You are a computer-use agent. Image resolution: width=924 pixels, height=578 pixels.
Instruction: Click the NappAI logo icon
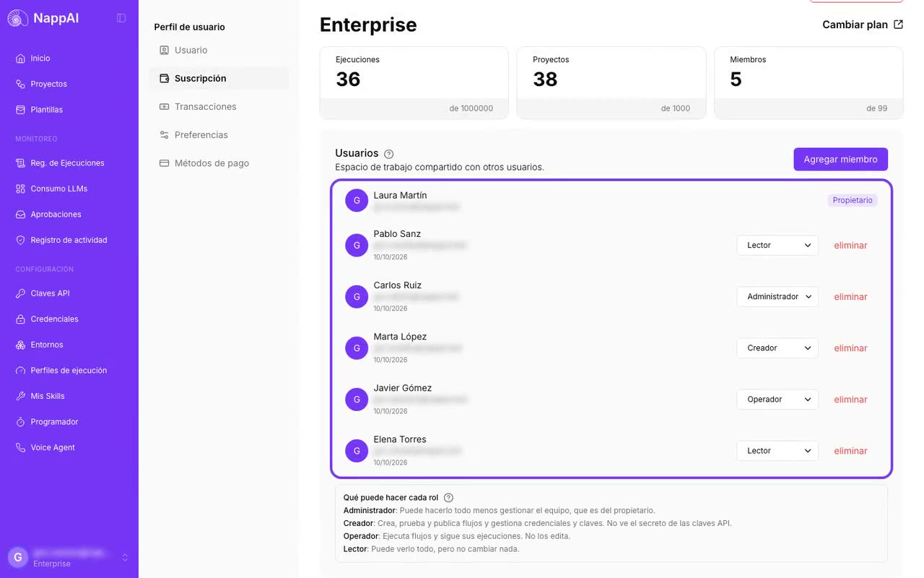pos(18,18)
